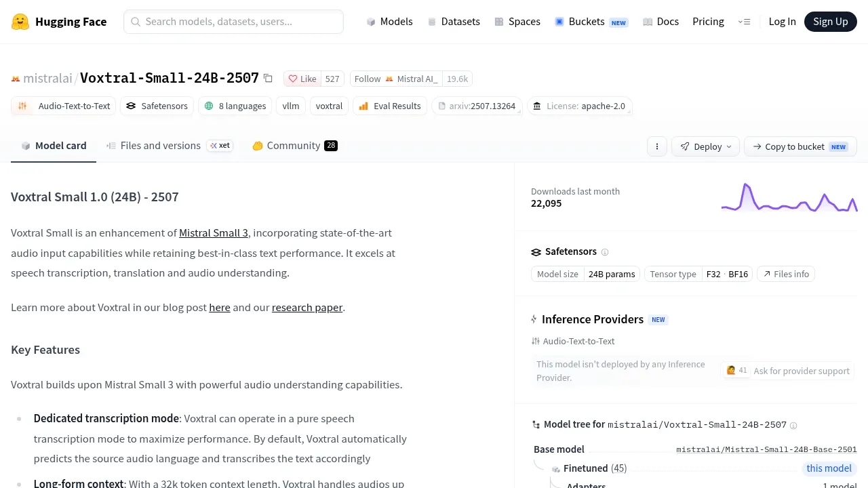868x488 pixels.
Task: Go to Buckets in navigation
Action: (x=591, y=22)
